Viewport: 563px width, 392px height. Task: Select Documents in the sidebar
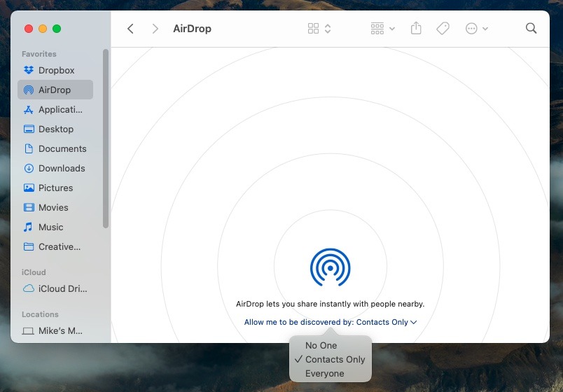[62, 148]
